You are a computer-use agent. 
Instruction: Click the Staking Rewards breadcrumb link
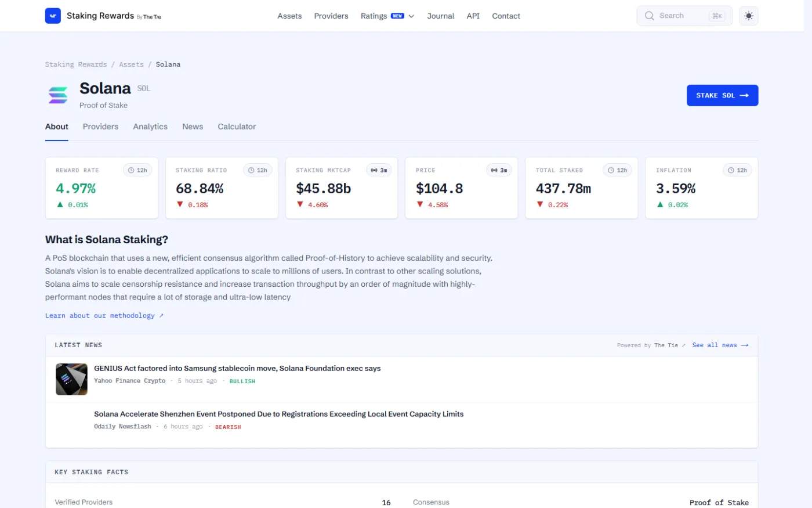(x=76, y=64)
